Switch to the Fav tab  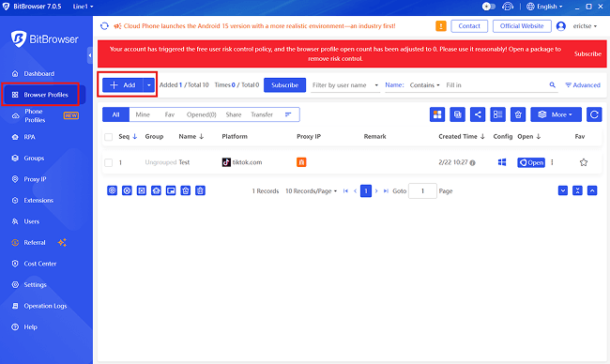click(x=170, y=114)
